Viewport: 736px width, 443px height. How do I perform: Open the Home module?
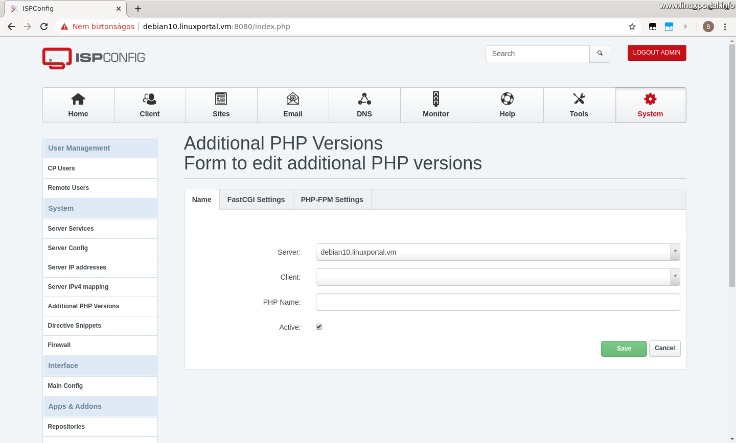(78, 105)
